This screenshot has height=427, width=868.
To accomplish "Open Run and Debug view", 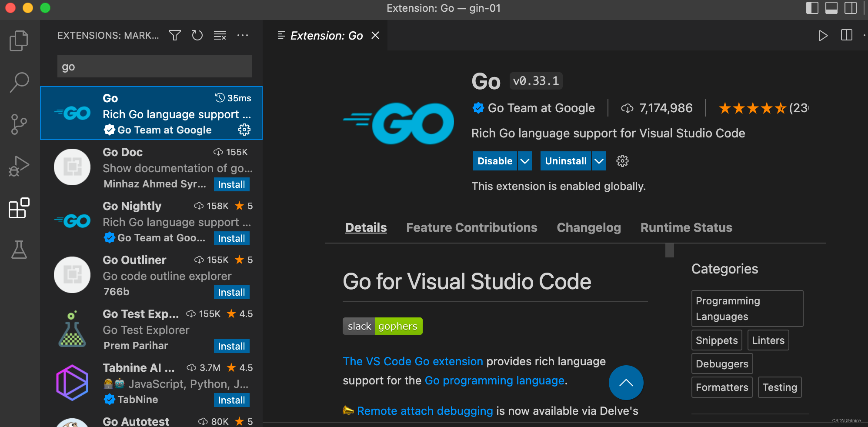I will (x=19, y=166).
